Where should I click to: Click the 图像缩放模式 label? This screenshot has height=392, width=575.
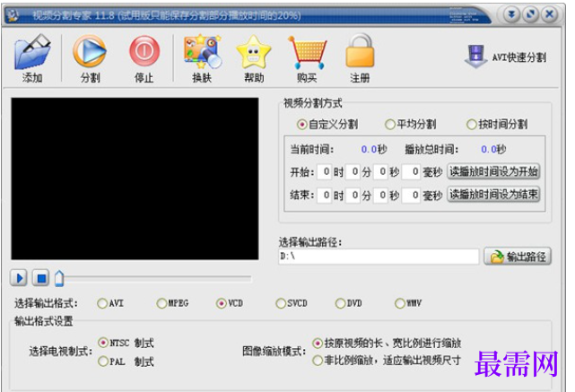(274, 352)
